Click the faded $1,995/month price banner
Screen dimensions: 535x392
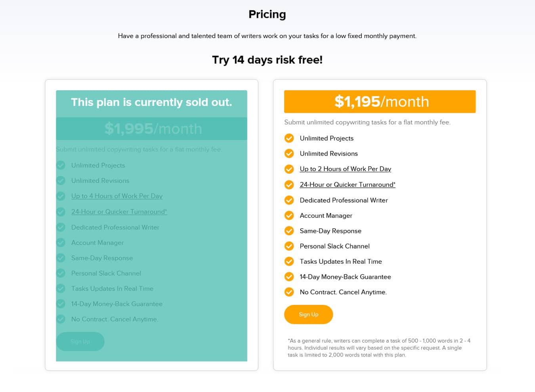pos(151,129)
